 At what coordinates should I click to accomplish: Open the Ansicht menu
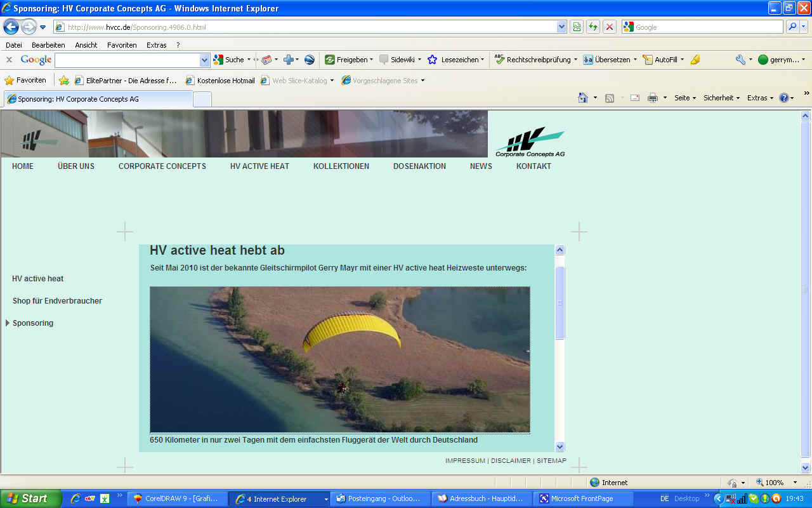tap(86, 45)
